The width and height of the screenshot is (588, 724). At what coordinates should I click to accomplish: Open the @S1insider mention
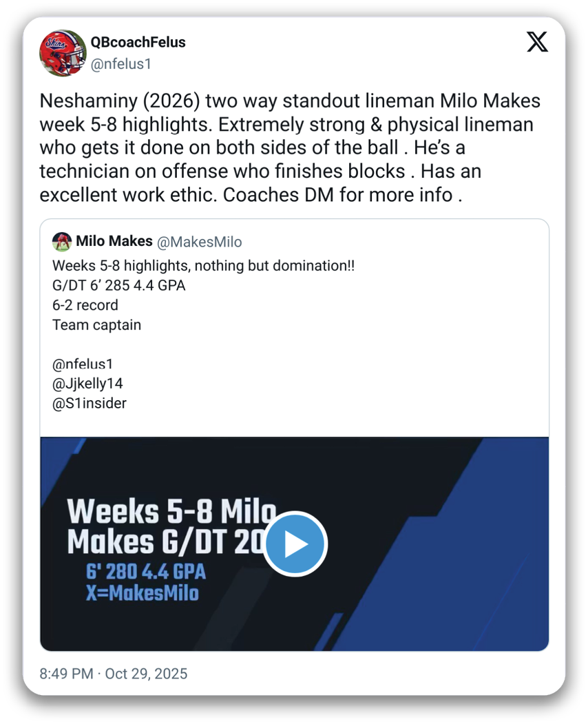(90, 404)
